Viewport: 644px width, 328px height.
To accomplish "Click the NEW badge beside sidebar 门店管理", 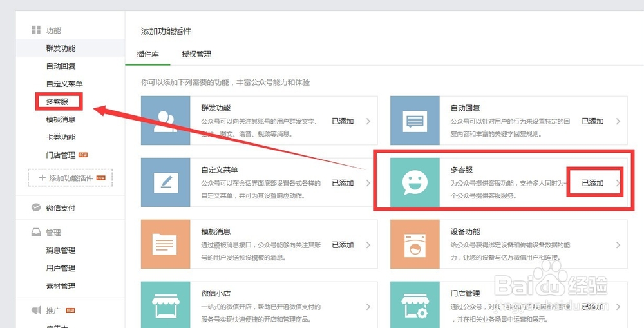I will point(83,155).
